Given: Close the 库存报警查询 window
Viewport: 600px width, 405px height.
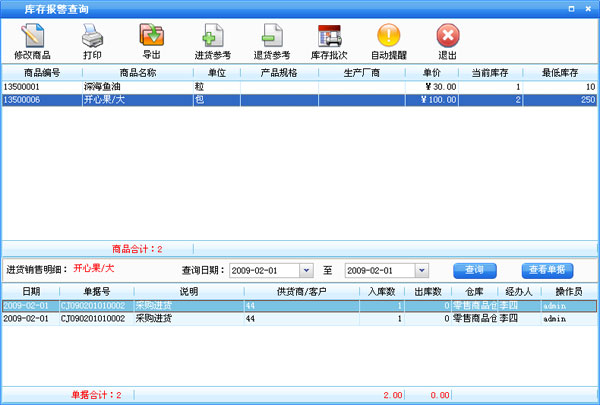Looking at the screenshot, I should pos(586,7).
